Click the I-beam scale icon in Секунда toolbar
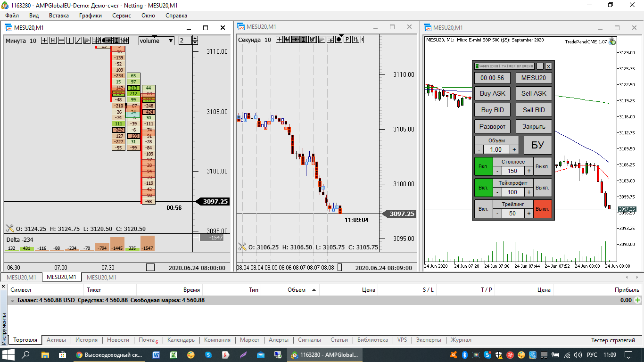The height and width of the screenshot is (362, 644). tap(303, 40)
